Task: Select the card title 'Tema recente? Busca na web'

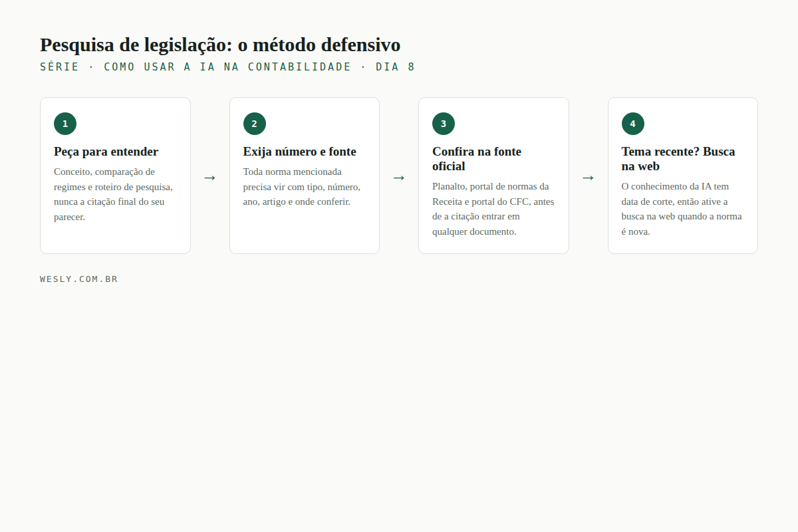Action: (678, 159)
